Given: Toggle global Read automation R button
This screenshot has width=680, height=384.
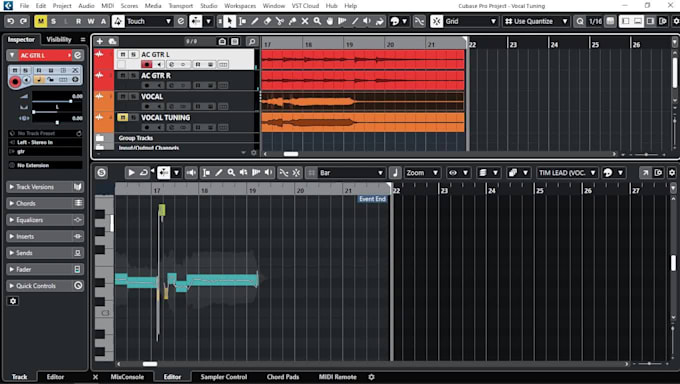Looking at the screenshot, I should point(78,21).
